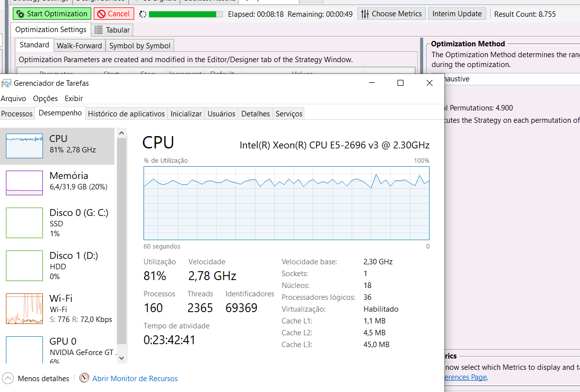
Task: Click the sidebar scroll up arrow
Action: (x=121, y=133)
